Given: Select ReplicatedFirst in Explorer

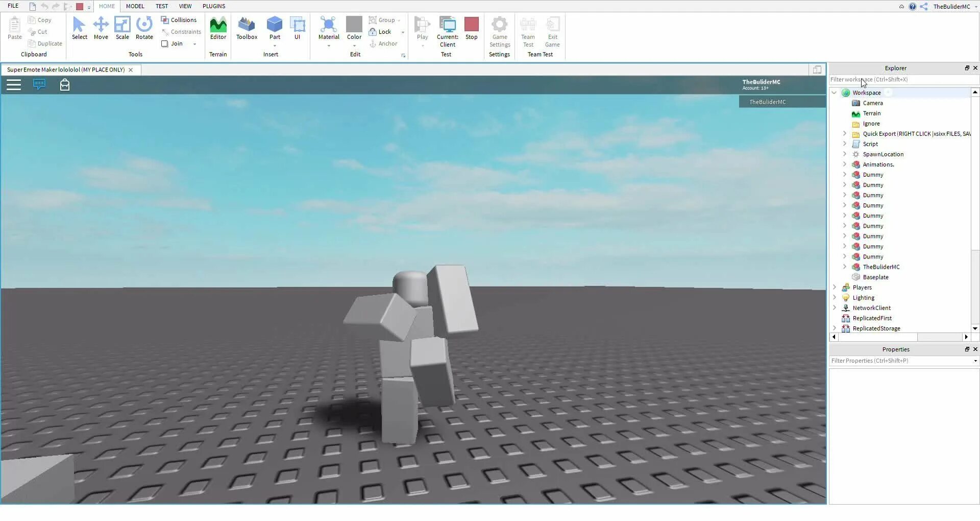Looking at the screenshot, I should point(872,318).
